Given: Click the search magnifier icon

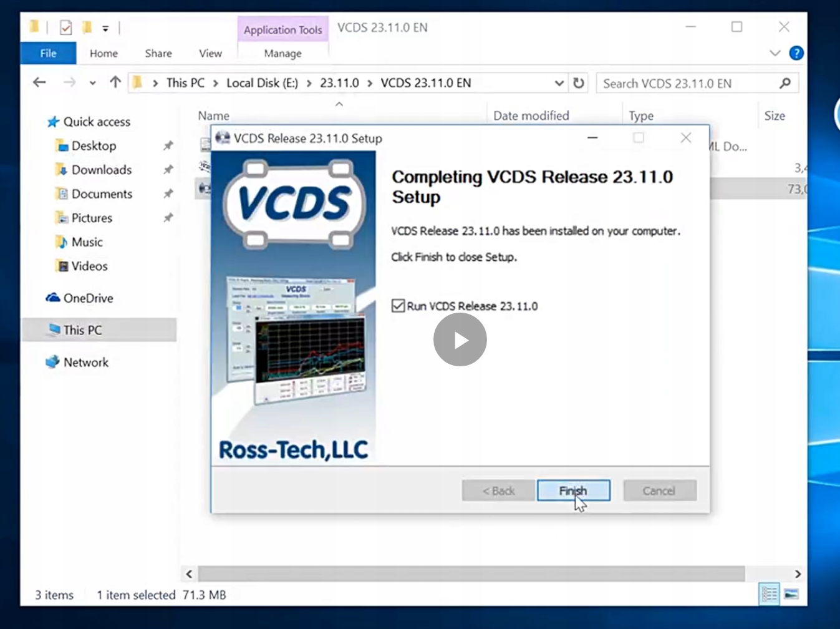Looking at the screenshot, I should [x=785, y=83].
